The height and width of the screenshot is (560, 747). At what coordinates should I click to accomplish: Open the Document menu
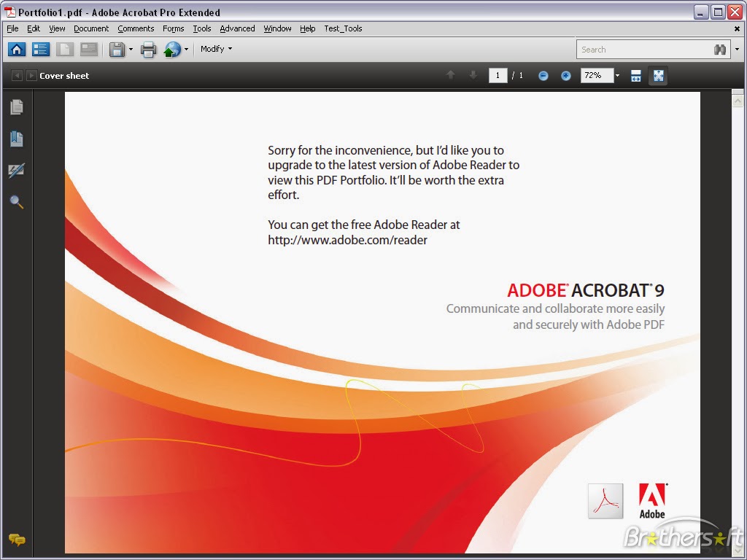tap(91, 28)
